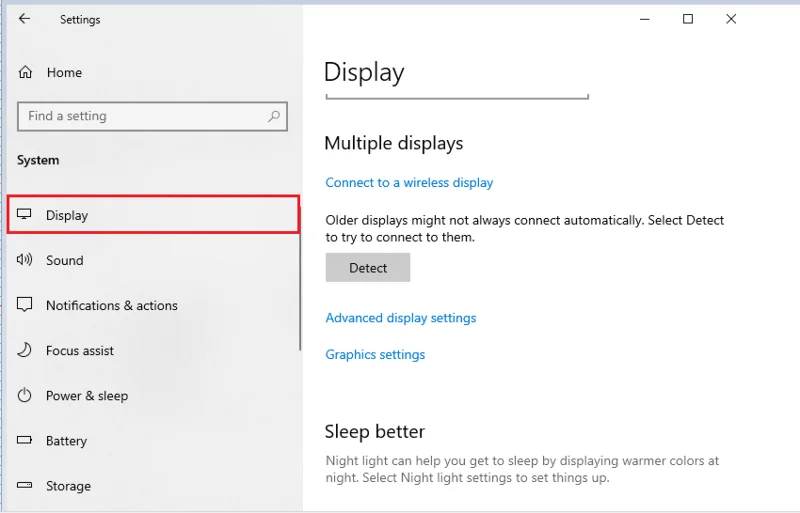This screenshot has height=513, width=800.
Task: Click the Home house icon
Action: tap(26, 72)
